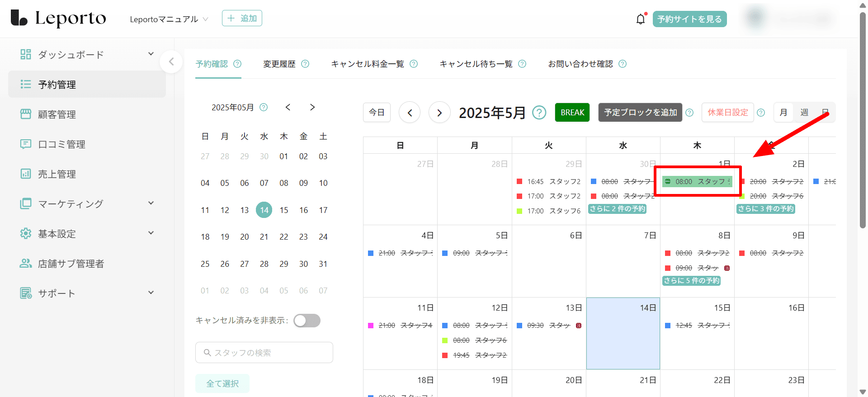Click the 基本設定 gear icon

click(26, 233)
